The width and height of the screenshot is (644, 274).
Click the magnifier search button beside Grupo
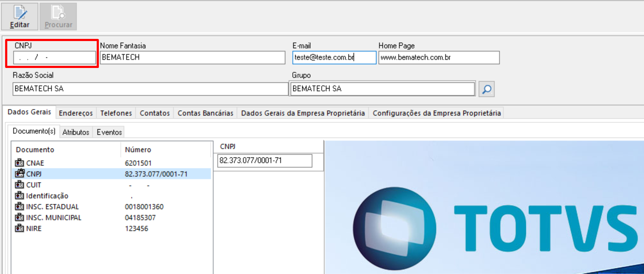(487, 89)
